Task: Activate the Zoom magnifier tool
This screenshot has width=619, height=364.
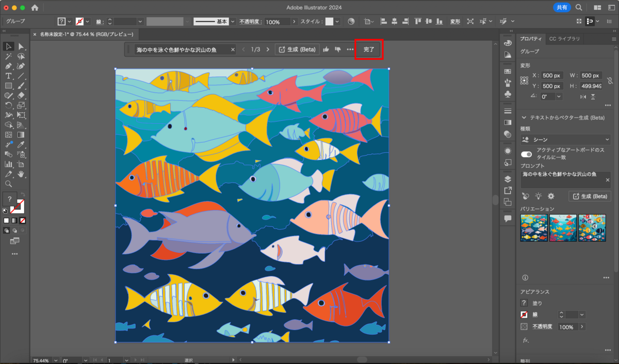Action: 9,184
